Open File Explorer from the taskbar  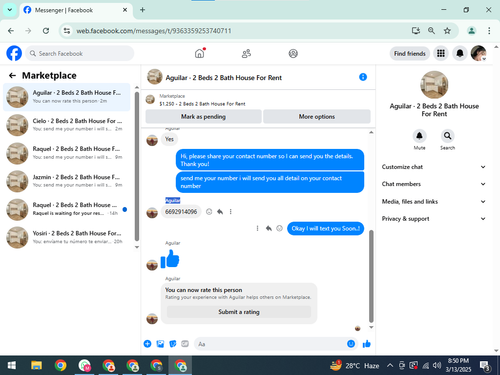point(36,366)
